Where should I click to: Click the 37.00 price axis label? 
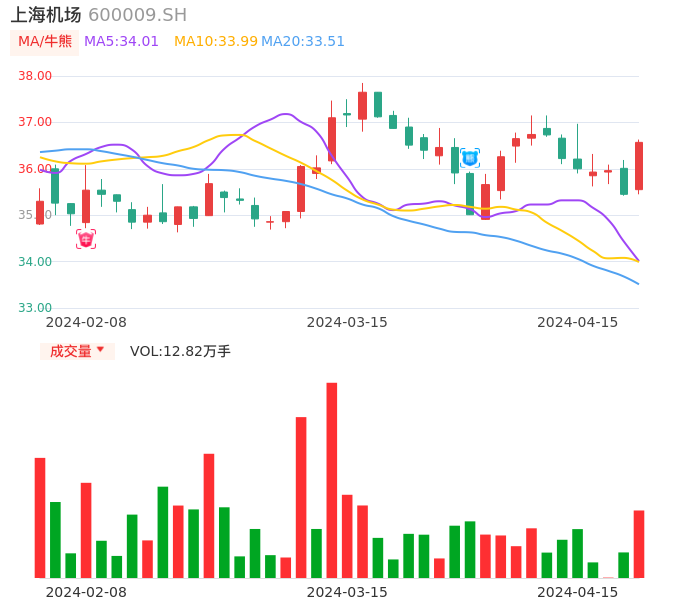[x=35, y=122]
